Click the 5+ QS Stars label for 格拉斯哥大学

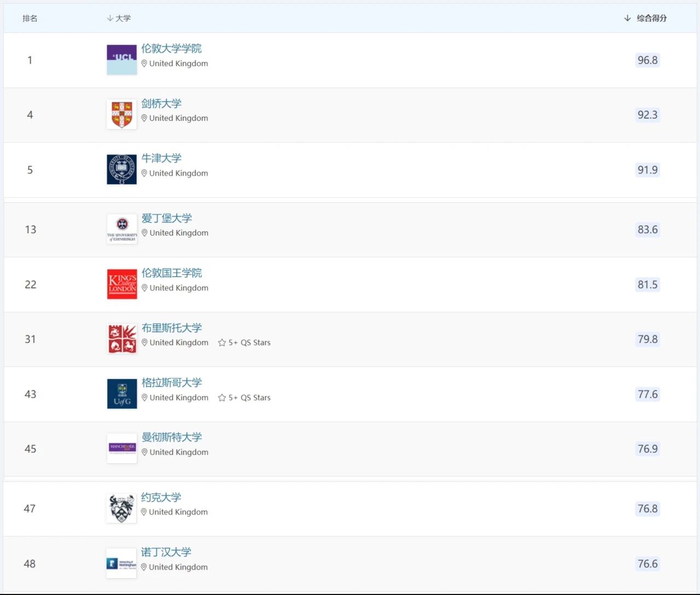tap(249, 398)
